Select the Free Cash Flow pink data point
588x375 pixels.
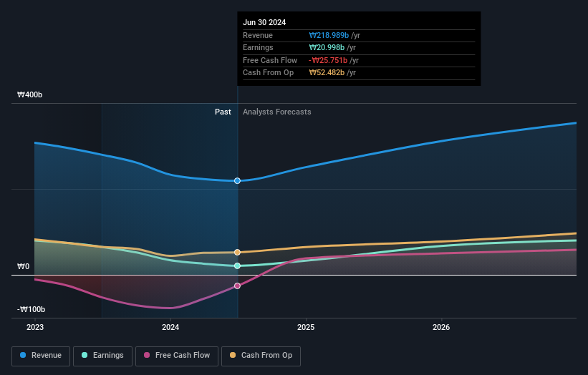[x=237, y=286]
